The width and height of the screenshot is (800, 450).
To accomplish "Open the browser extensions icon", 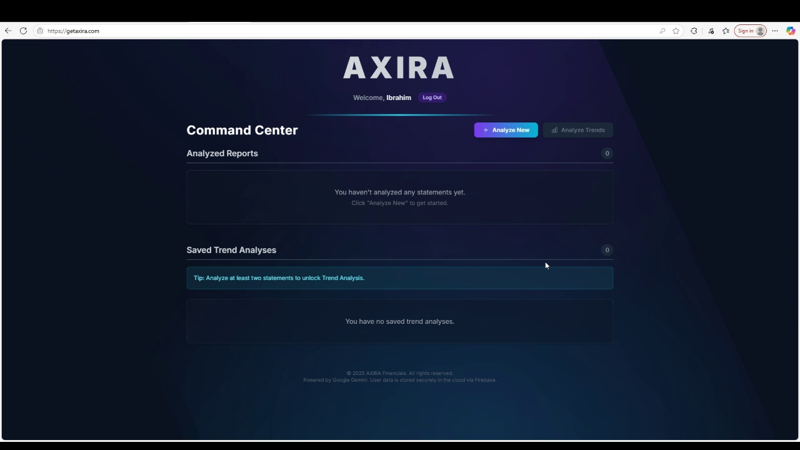I will pos(694,31).
